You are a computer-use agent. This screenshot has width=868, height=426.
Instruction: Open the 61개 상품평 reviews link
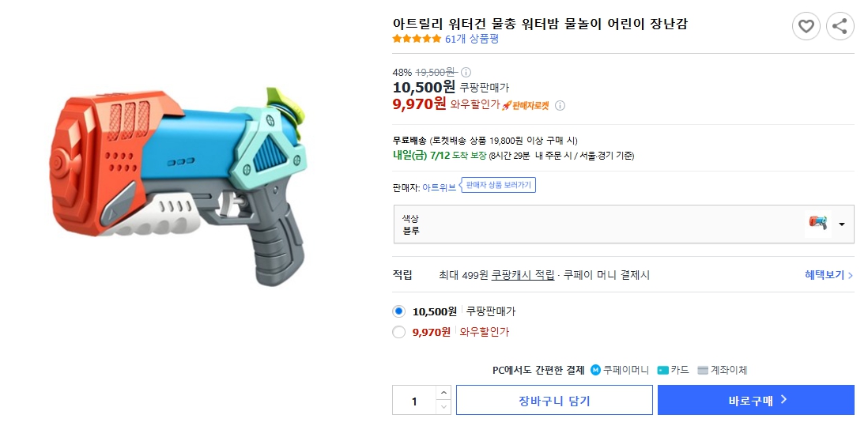click(472, 39)
